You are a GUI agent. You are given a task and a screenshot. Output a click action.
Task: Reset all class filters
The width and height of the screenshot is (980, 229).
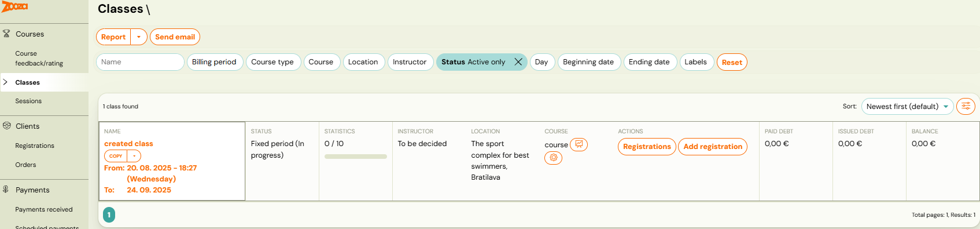732,62
